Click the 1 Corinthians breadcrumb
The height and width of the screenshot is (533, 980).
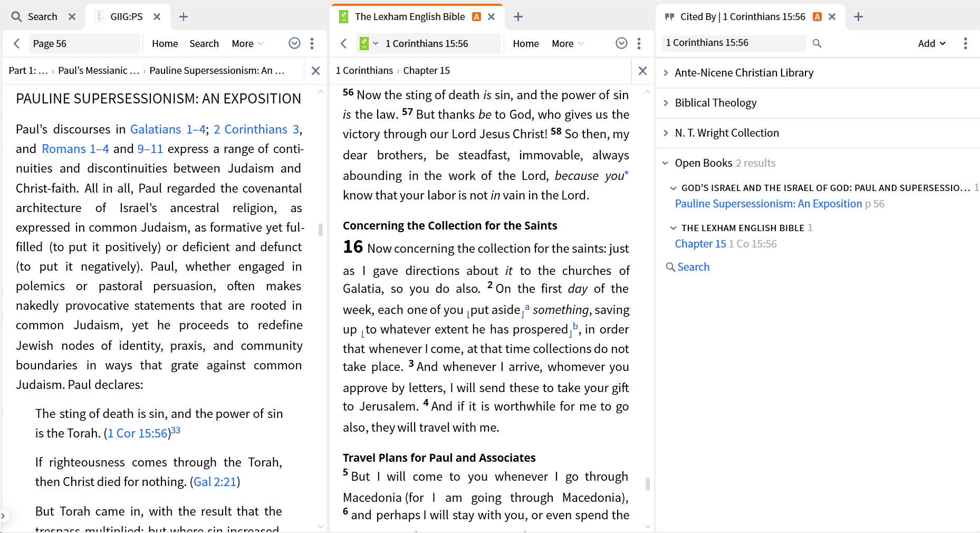(364, 71)
